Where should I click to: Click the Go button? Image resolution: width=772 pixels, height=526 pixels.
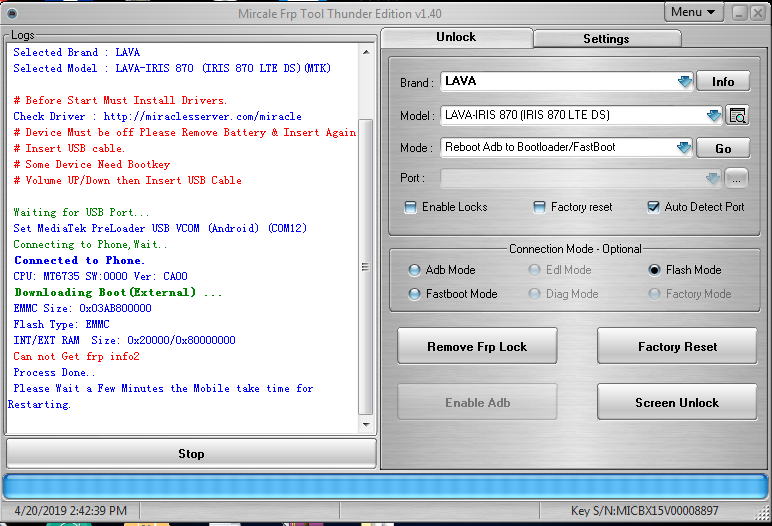click(x=723, y=148)
